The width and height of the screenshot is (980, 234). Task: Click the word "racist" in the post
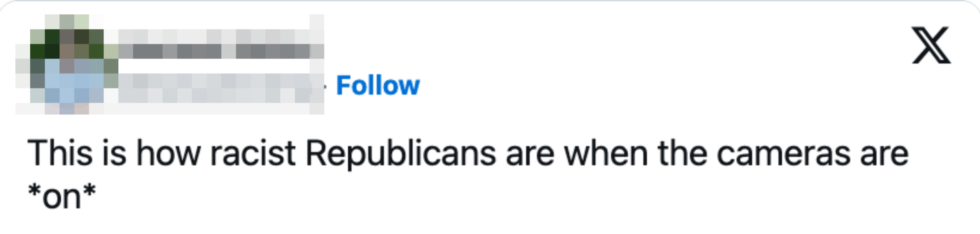tap(253, 154)
